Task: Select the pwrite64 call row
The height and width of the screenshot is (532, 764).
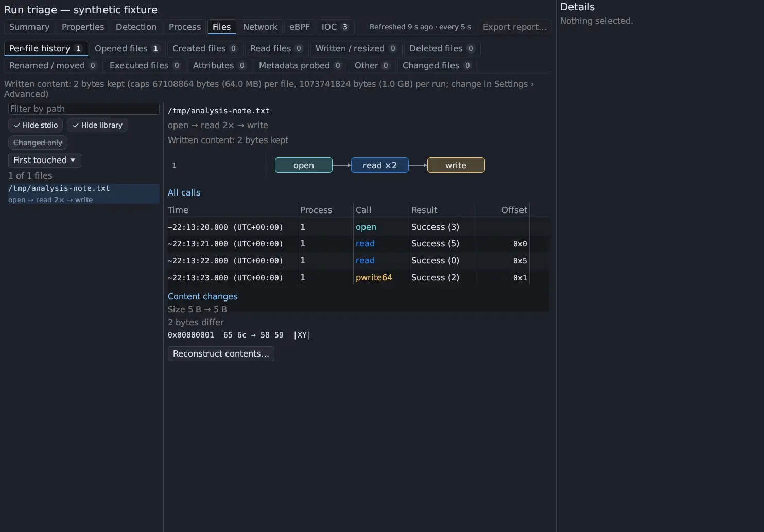Action: (x=358, y=278)
